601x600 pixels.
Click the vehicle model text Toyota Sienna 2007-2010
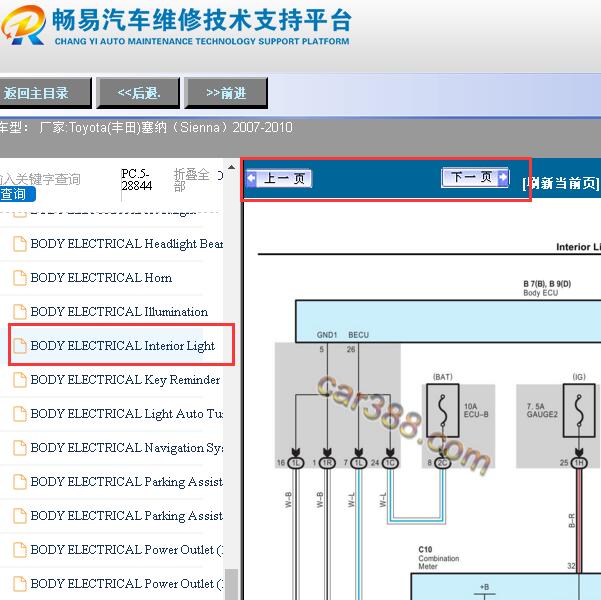pyautogui.click(x=166, y=127)
